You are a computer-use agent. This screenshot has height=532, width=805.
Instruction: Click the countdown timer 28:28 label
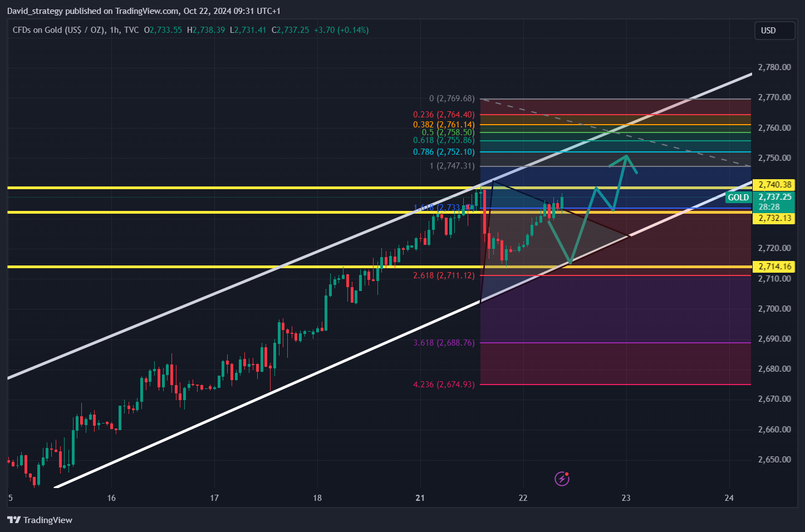768,207
